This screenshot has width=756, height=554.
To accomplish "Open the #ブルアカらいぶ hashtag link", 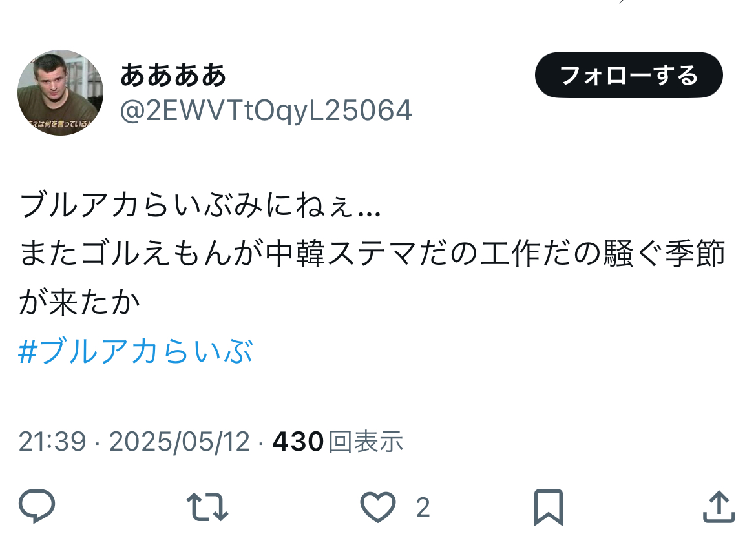I will coord(136,351).
